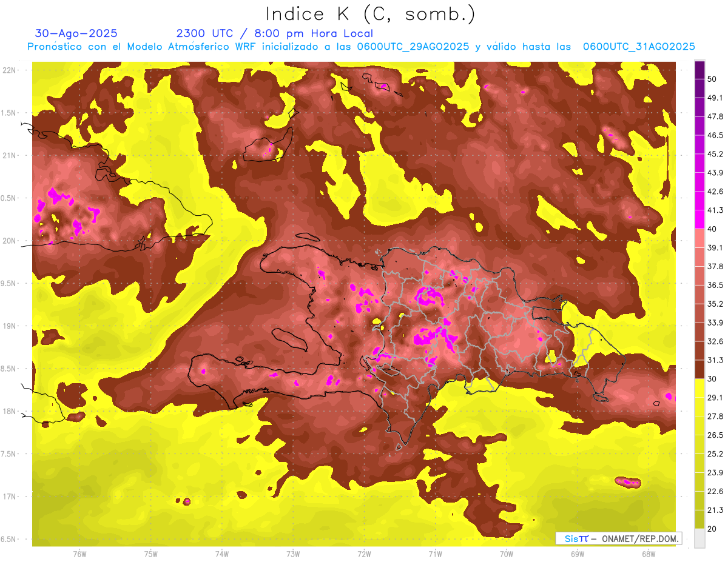Click the "76W" longitude axis label
The height and width of the screenshot is (562, 728).
tap(79, 554)
